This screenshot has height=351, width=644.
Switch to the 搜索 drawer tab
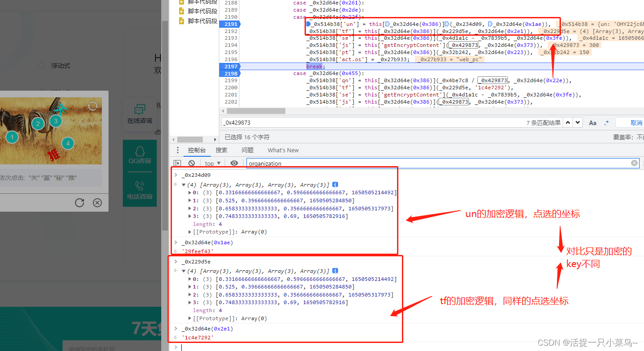pos(222,150)
